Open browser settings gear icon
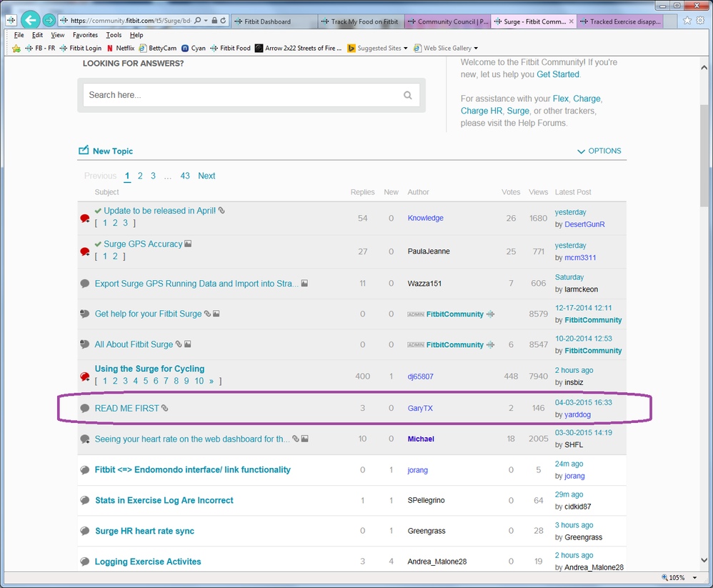The width and height of the screenshot is (713, 588). click(701, 21)
